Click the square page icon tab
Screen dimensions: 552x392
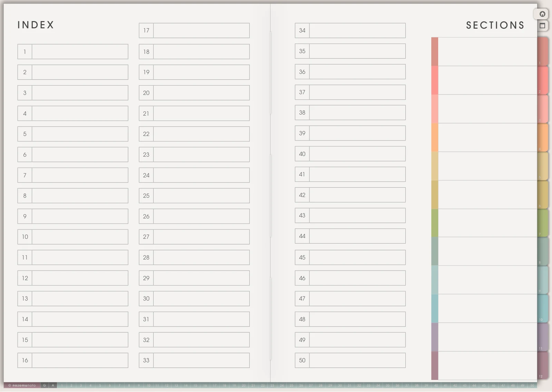pyautogui.click(x=542, y=26)
